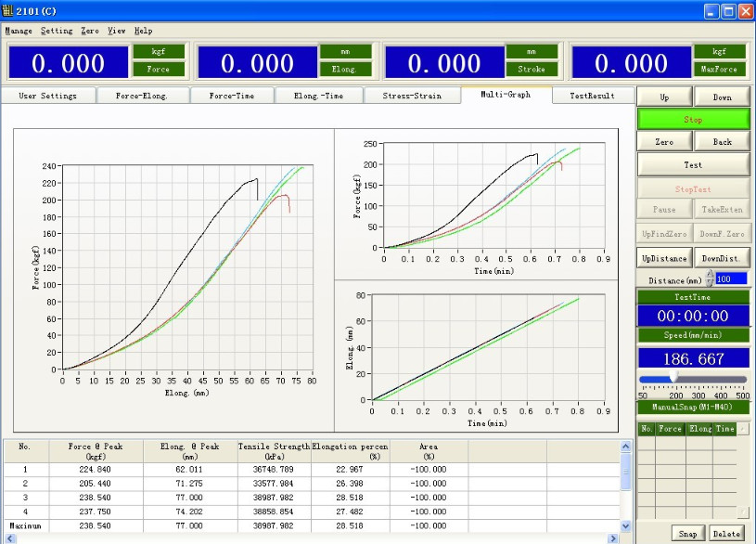The image size is (756, 544).
Task: Click the kgf unit label beside Force
Action: coord(159,51)
